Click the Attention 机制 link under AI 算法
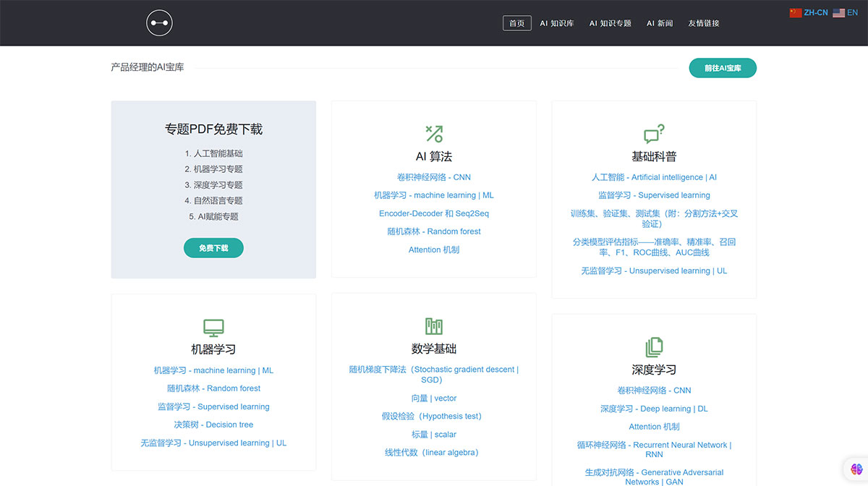This screenshot has width=868, height=486. click(x=433, y=250)
